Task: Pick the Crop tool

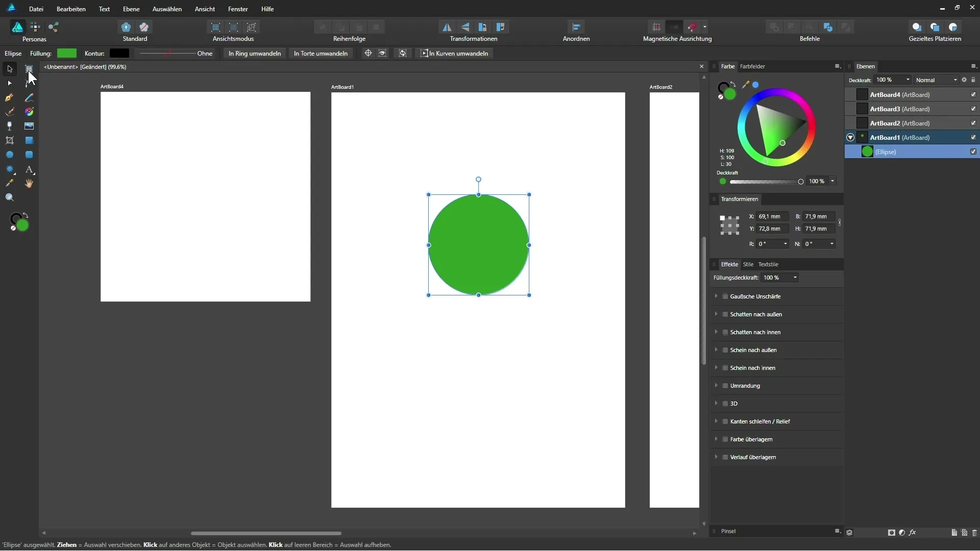Action: 9,140
